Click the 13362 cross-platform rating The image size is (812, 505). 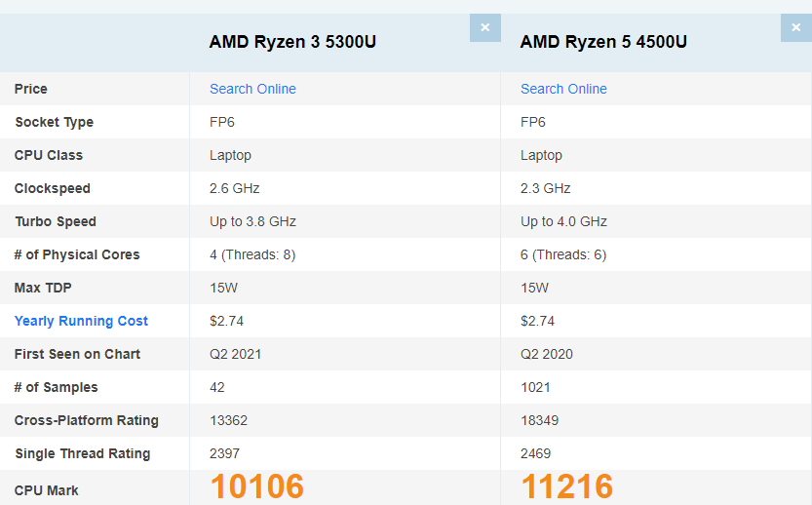pos(228,420)
